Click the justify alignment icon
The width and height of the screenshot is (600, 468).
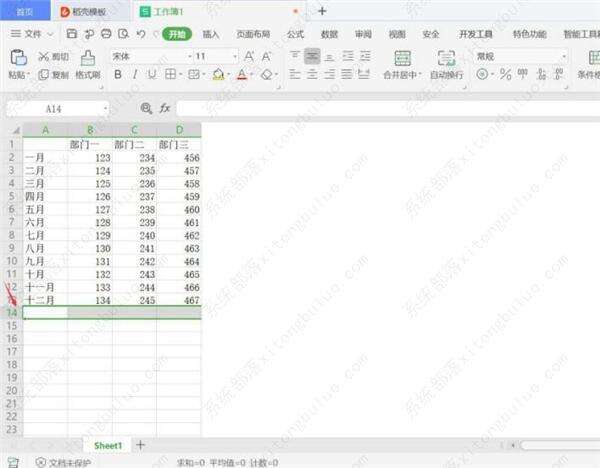pos(347,74)
